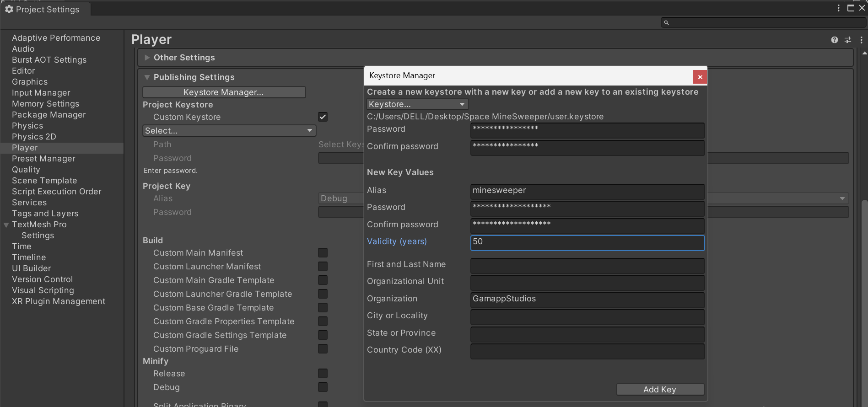
Task: Open the Keystore... dropdown in Keystore Manager
Action: pos(417,104)
